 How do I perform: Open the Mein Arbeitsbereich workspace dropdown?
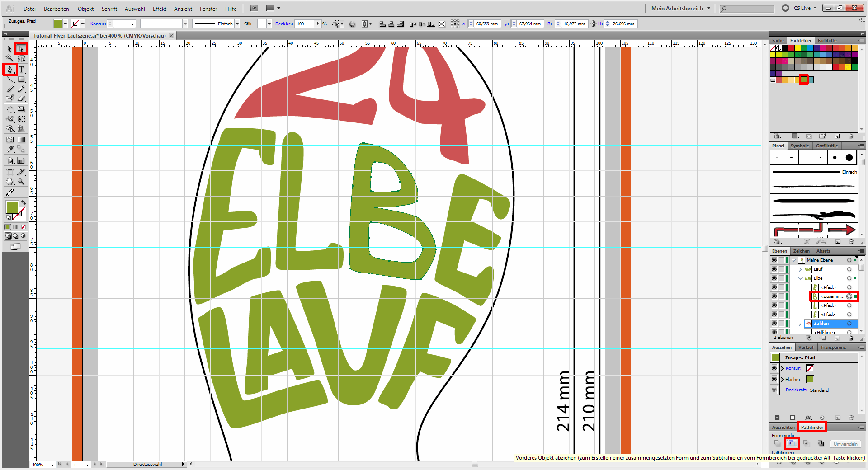point(680,9)
